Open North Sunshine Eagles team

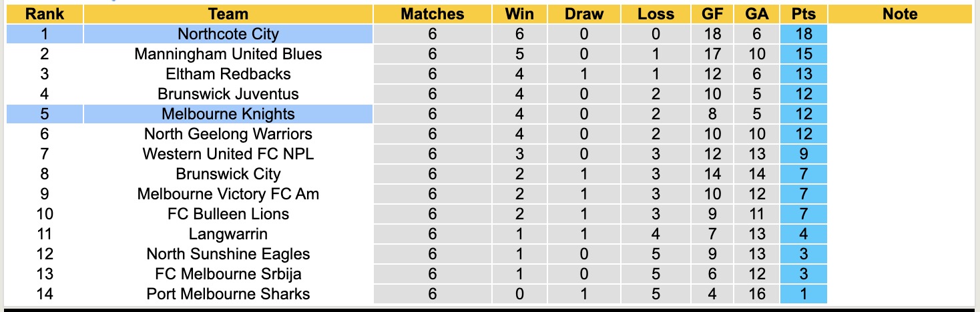coord(228,254)
